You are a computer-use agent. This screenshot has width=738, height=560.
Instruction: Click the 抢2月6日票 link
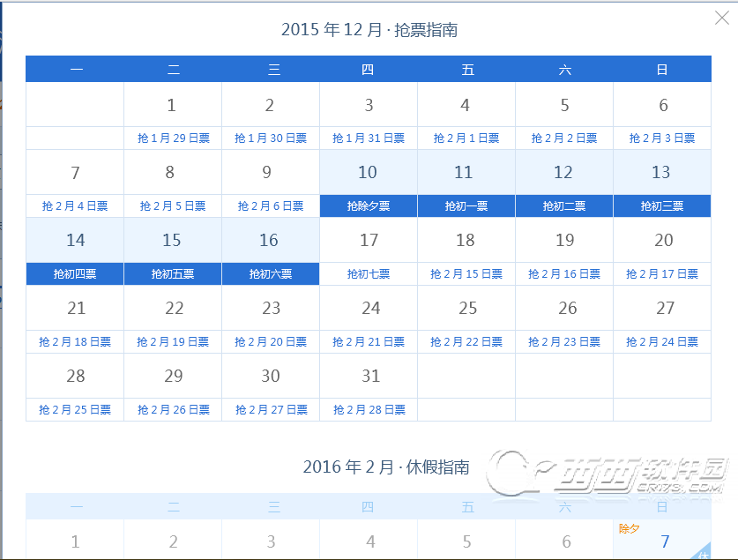271,205
